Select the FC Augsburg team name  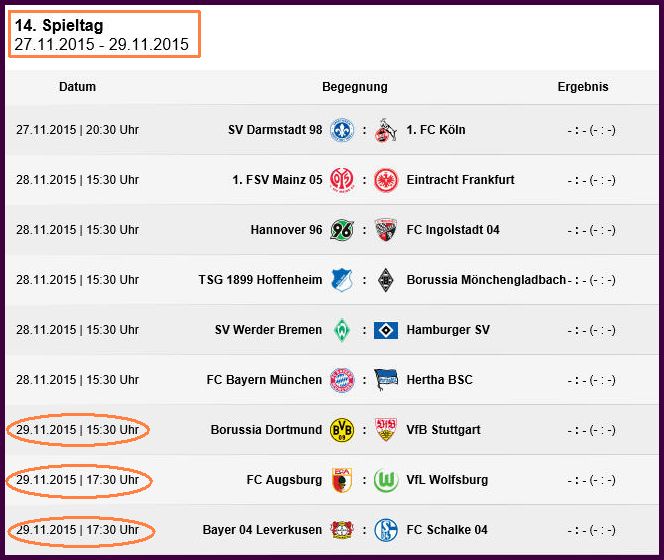point(284,480)
